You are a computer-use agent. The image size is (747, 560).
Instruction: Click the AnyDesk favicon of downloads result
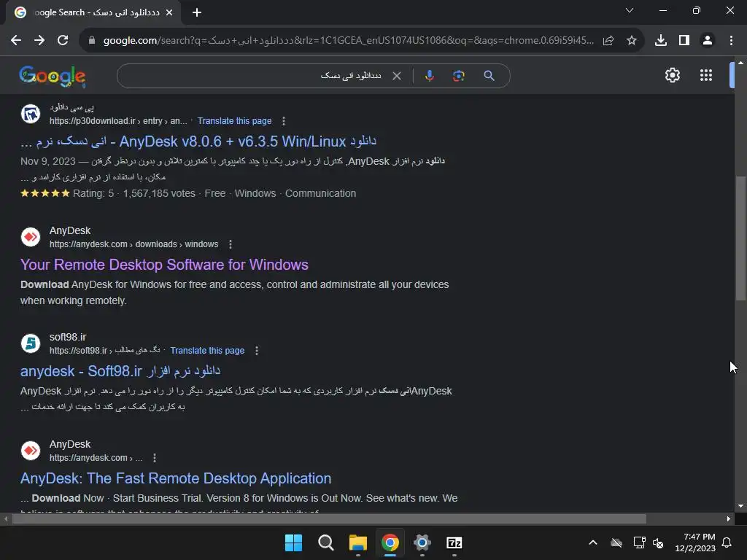pyautogui.click(x=31, y=237)
